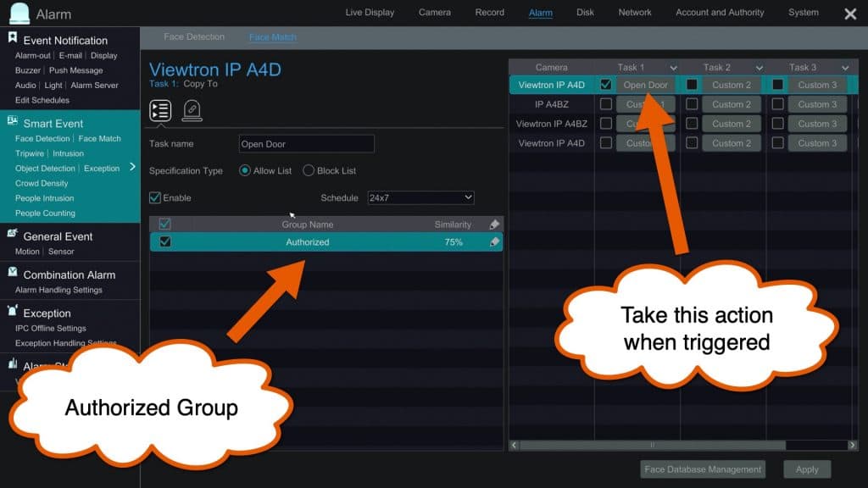This screenshot has width=868, height=488.
Task: Open the task list configuration icon
Action: (160, 111)
